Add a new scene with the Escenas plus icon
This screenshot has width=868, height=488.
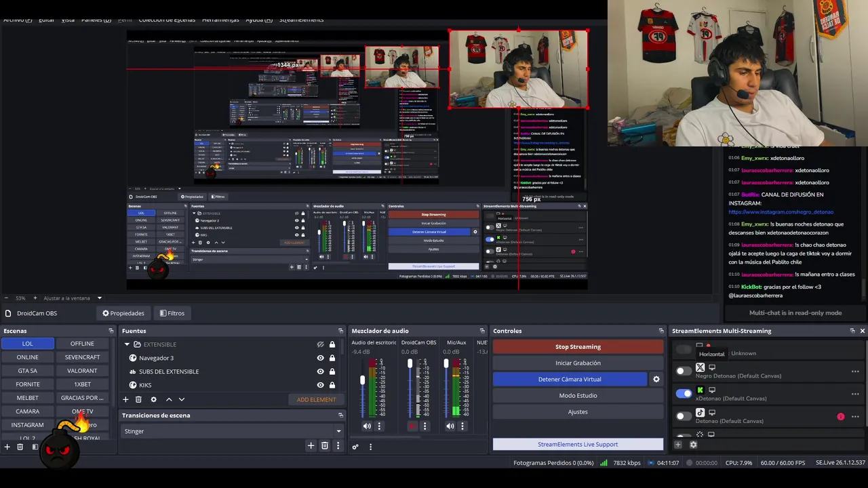click(x=7, y=447)
